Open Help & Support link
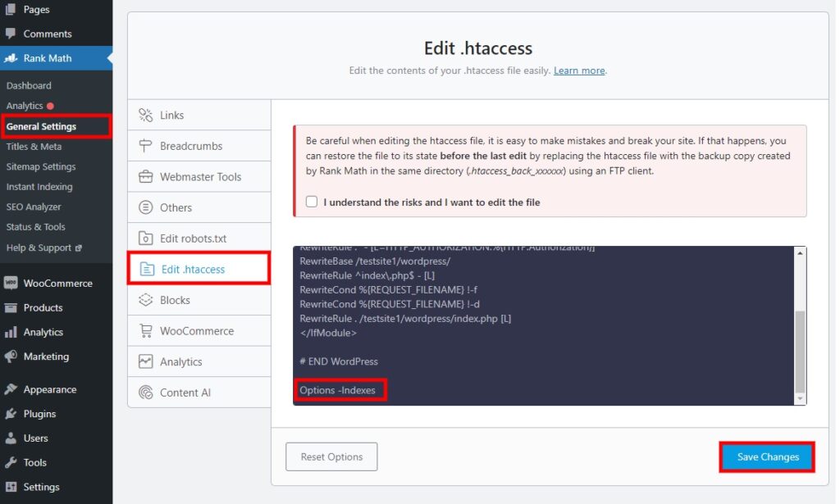 pyautogui.click(x=39, y=247)
